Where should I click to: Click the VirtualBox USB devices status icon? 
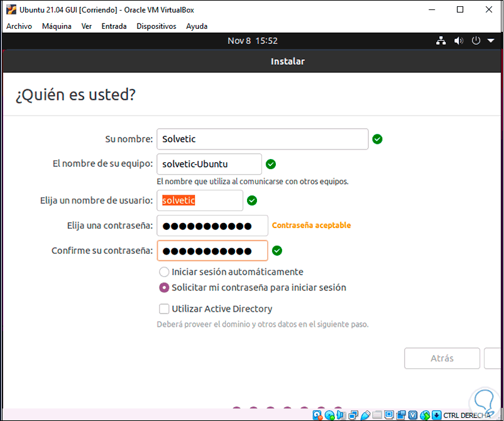[366, 415]
